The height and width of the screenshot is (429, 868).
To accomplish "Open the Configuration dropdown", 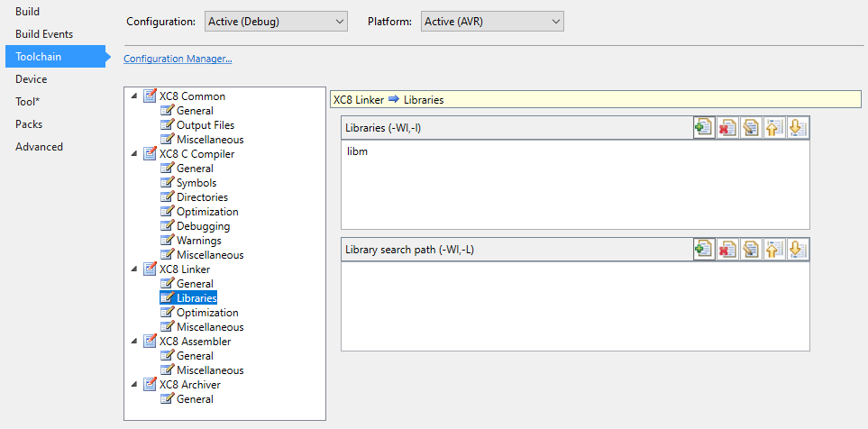I will coord(275,21).
